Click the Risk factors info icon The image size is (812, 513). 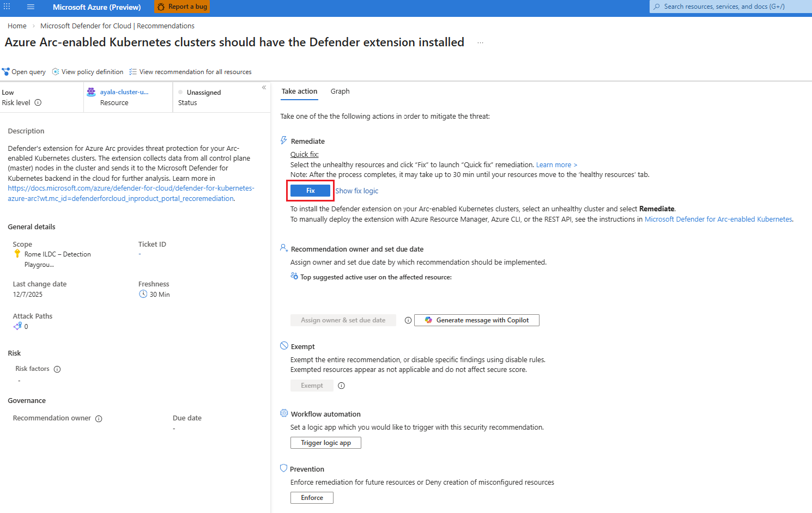(57, 369)
